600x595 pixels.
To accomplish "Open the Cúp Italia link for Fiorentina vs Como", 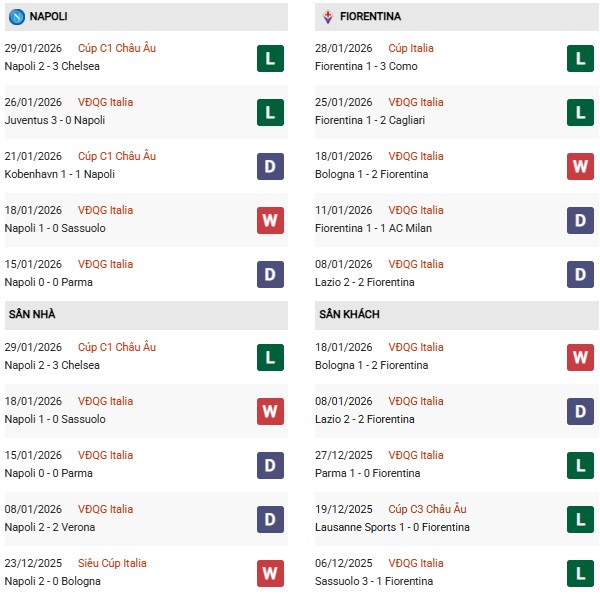I will click(409, 48).
